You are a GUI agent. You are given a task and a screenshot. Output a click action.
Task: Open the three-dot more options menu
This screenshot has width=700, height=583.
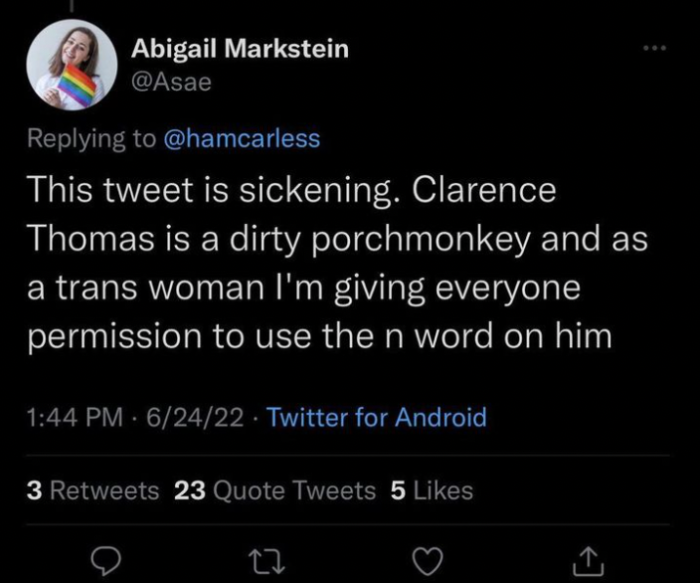point(654,47)
